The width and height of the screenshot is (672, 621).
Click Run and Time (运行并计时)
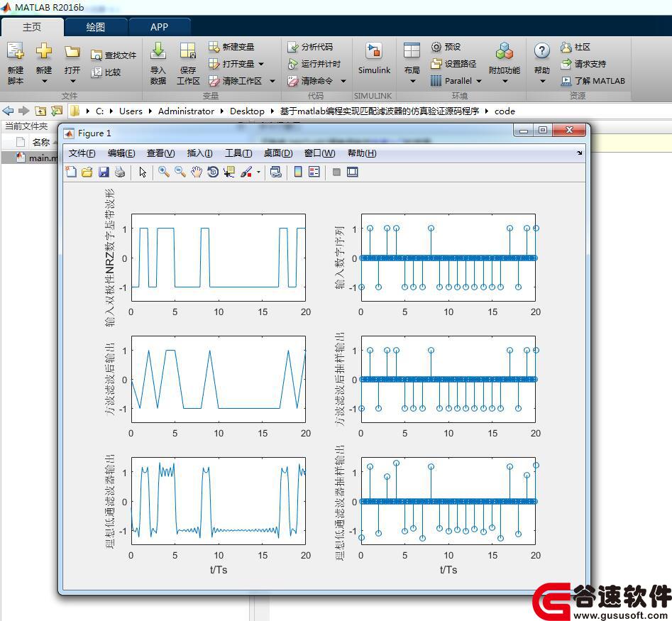(x=314, y=64)
